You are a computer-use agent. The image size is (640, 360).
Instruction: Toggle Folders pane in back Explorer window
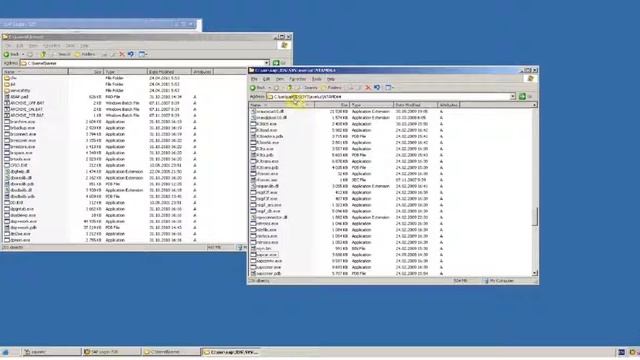(x=85, y=54)
